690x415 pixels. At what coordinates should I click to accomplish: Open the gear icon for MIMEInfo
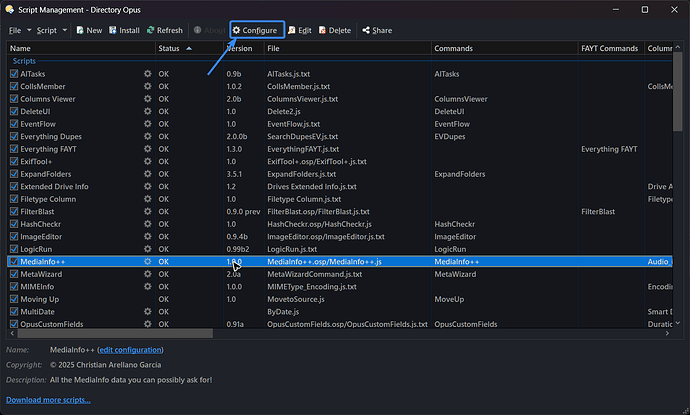(147, 287)
